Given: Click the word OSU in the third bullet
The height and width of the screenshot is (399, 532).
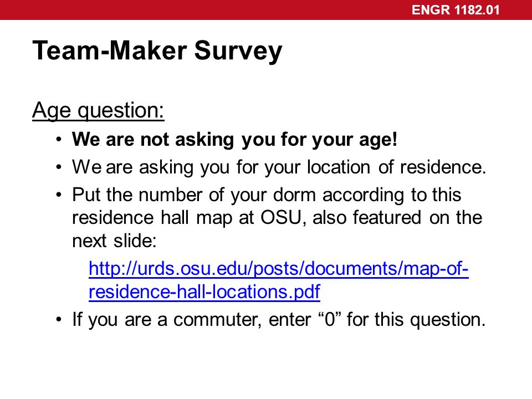Looking at the screenshot, I should [282, 217].
